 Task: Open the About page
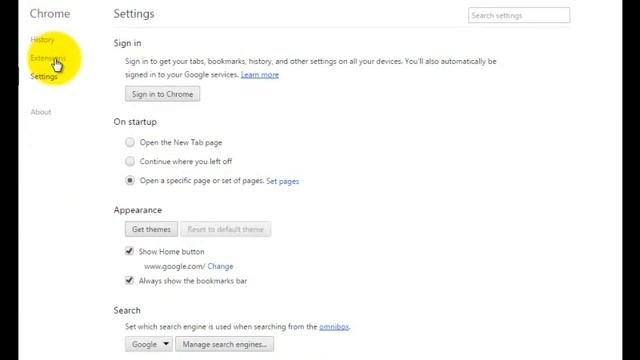tap(41, 112)
